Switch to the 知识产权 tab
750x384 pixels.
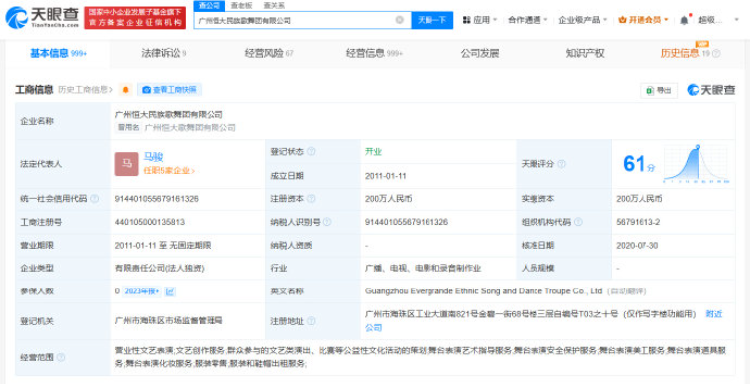(x=585, y=54)
